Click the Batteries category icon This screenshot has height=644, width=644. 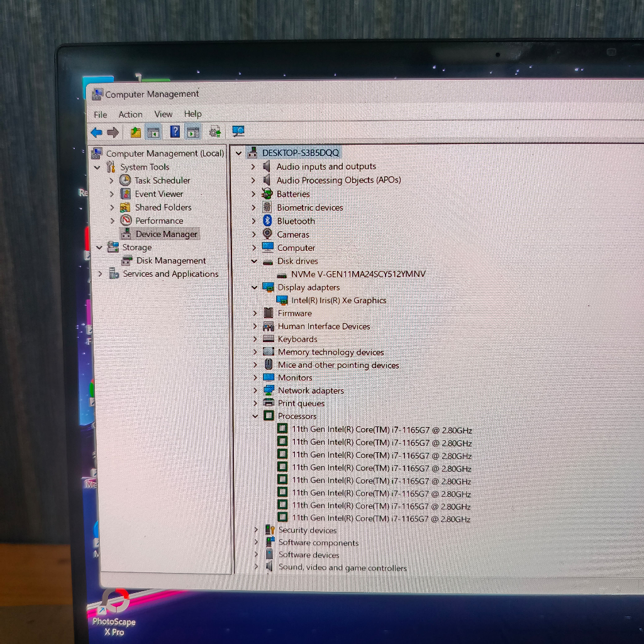click(x=267, y=194)
